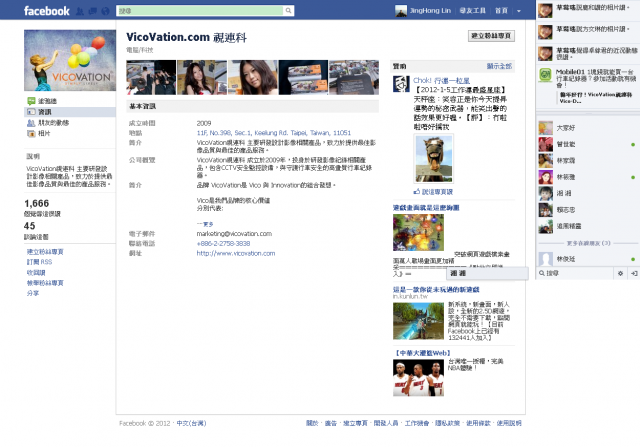The image size is (640, 447).
Task: Click the 使用說明 help link in the footer
Action: coord(509,423)
